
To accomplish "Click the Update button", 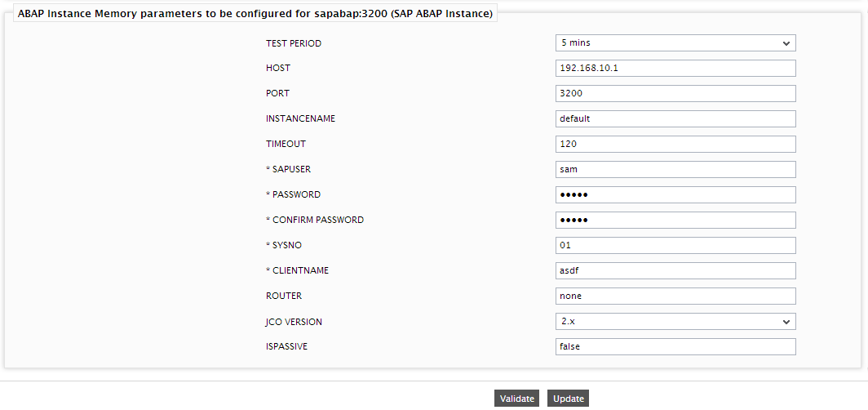I will 569,399.
